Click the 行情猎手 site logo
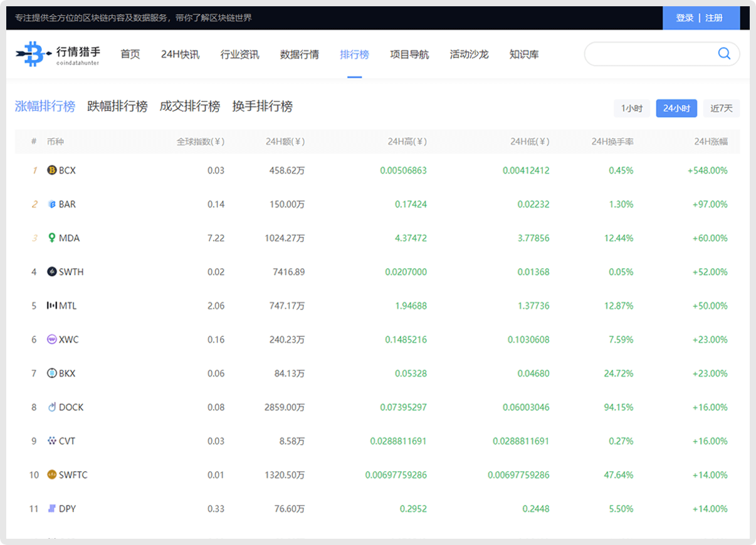Image resolution: width=756 pixels, height=545 pixels. [x=58, y=54]
